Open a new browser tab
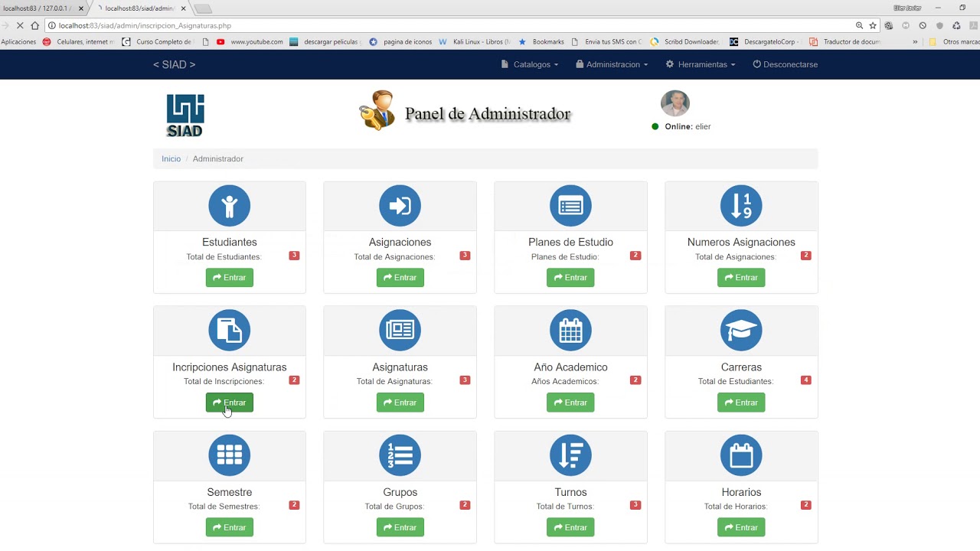Viewport: 980px width, 551px height. [203, 8]
